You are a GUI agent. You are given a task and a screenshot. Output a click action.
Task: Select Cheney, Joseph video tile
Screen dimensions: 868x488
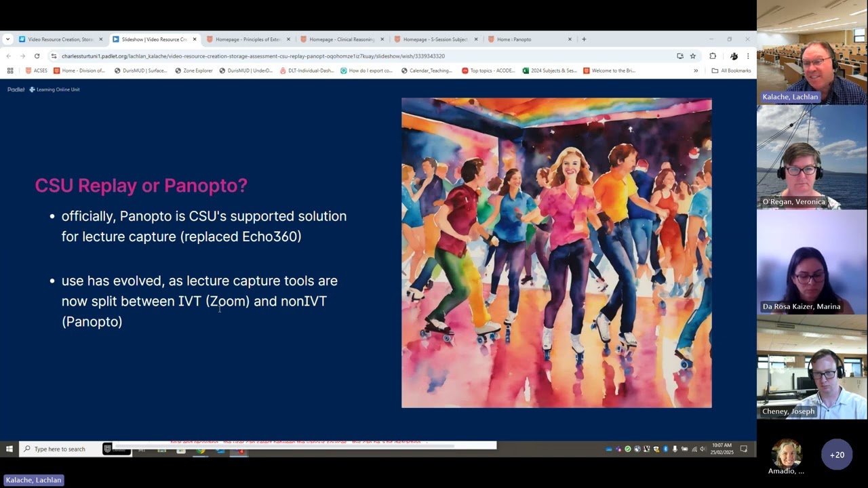[812, 367]
